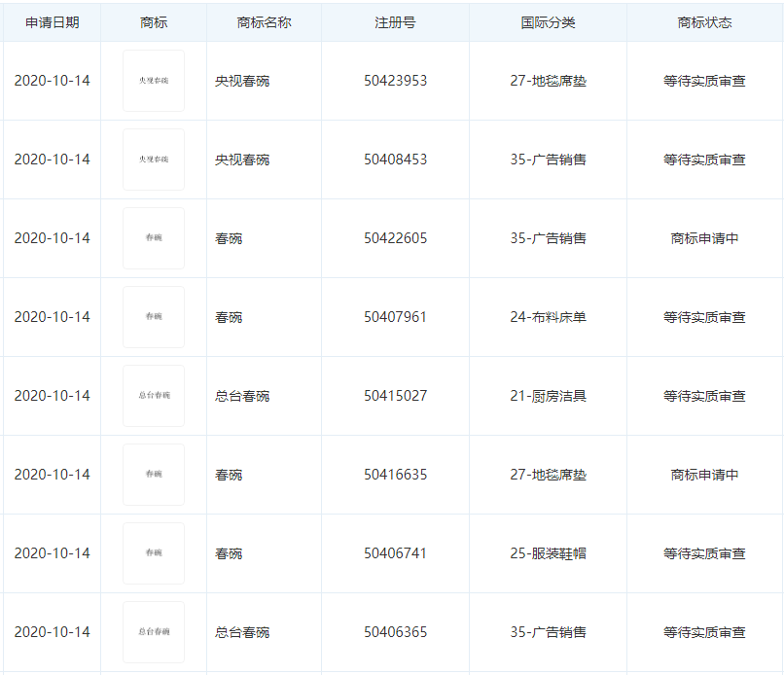Click class 21-厨房洁具
Image resolution: width=784 pixels, height=675 pixels.
548,396
